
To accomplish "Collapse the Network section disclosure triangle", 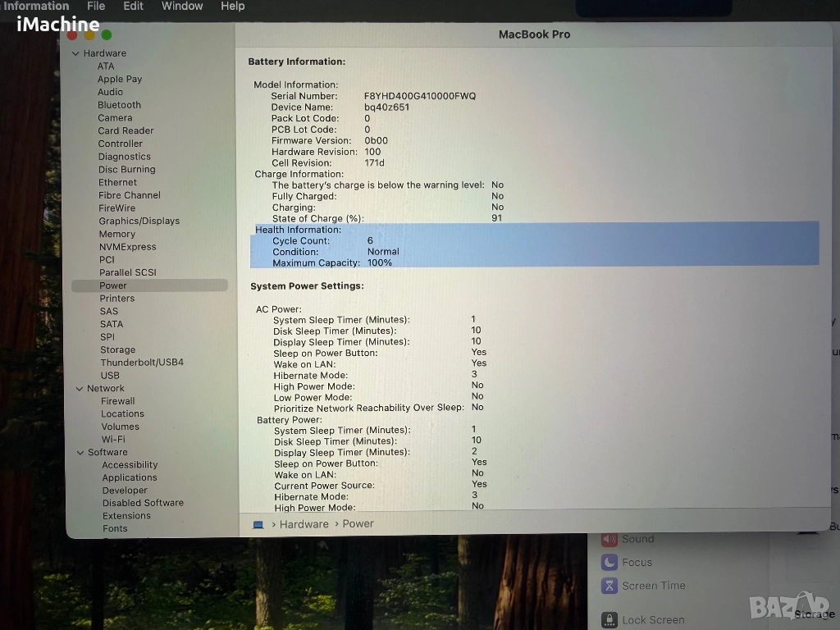I will pyautogui.click(x=79, y=389).
